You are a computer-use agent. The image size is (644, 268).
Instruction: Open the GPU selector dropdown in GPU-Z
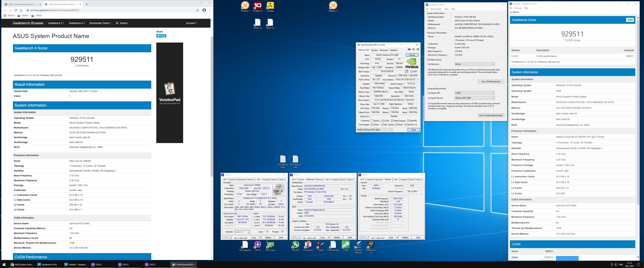point(374,130)
